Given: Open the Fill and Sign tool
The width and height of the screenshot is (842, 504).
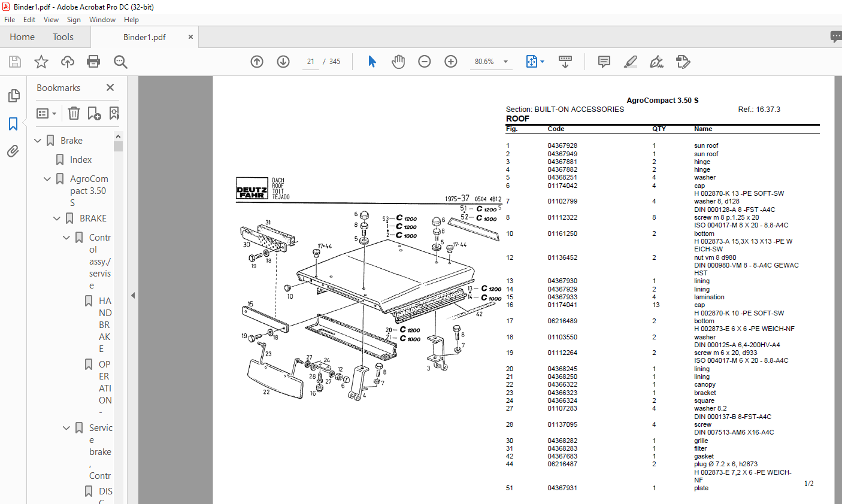Looking at the screenshot, I should point(656,62).
